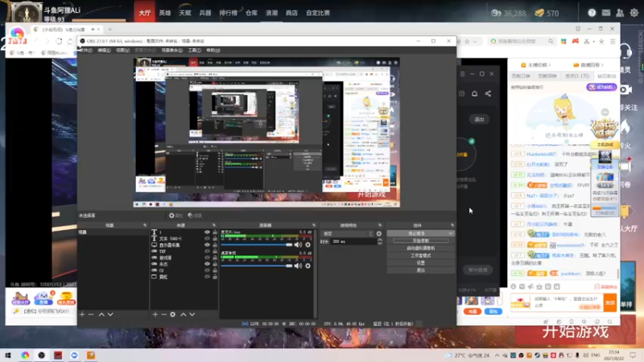Image resolution: width=644 pixels, height=362 pixels.
Task: Open the Tools menu in OBS
Action: click(194, 50)
